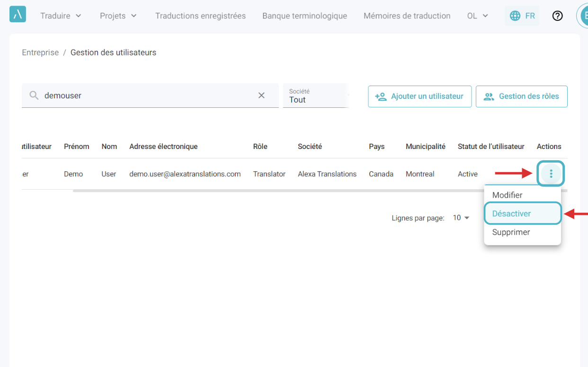Click Ajouter un utilisateur button

pyautogui.click(x=420, y=96)
